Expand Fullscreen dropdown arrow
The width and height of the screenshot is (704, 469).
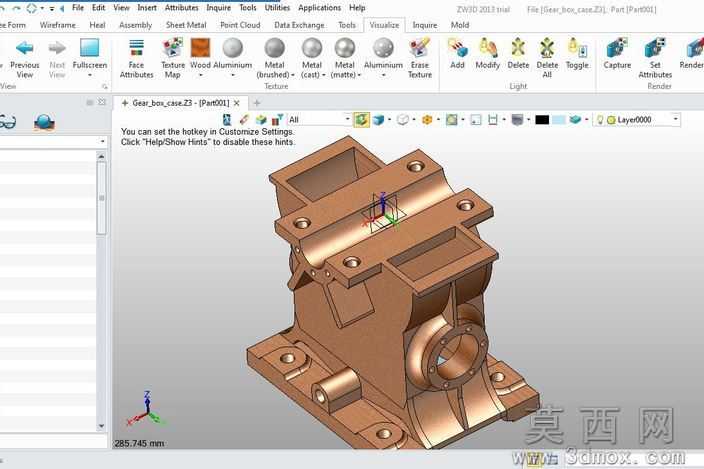pos(90,75)
